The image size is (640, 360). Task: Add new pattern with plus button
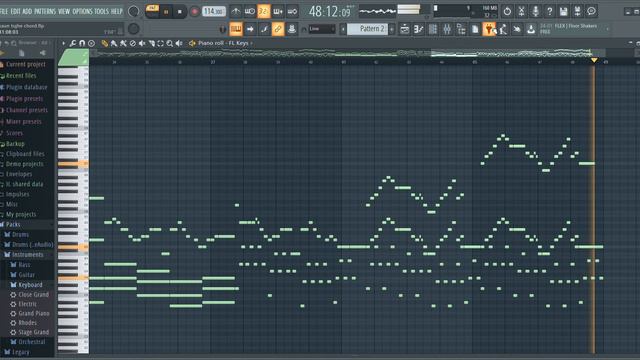point(392,29)
